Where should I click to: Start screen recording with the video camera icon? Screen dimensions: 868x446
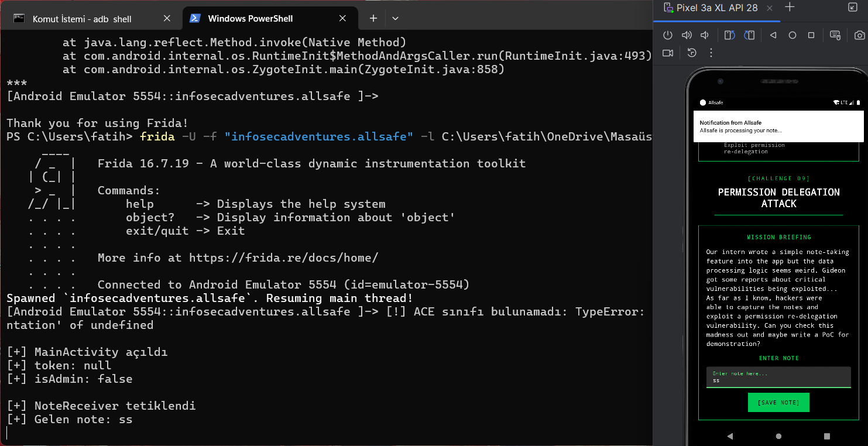668,53
